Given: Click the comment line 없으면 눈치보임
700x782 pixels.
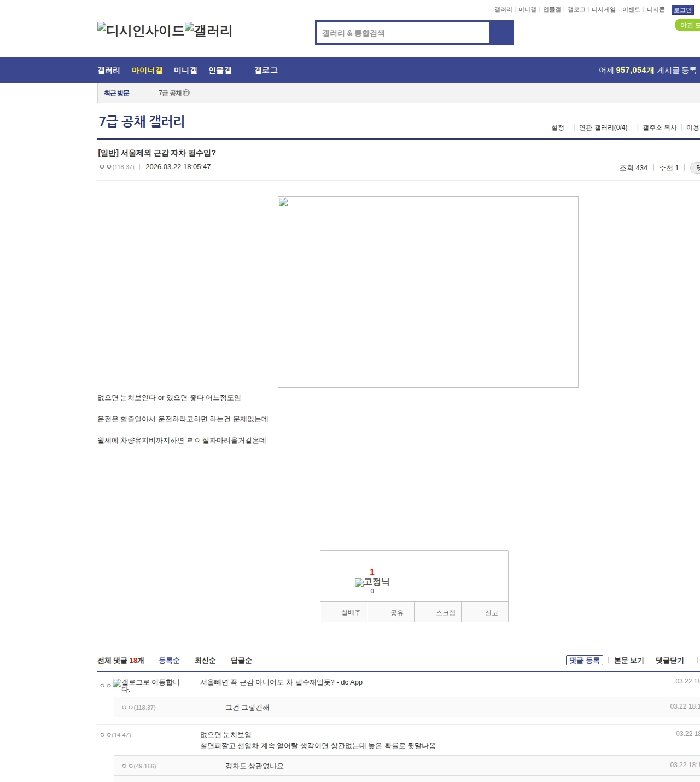Looking at the screenshot, I should [x=226, y=735].
